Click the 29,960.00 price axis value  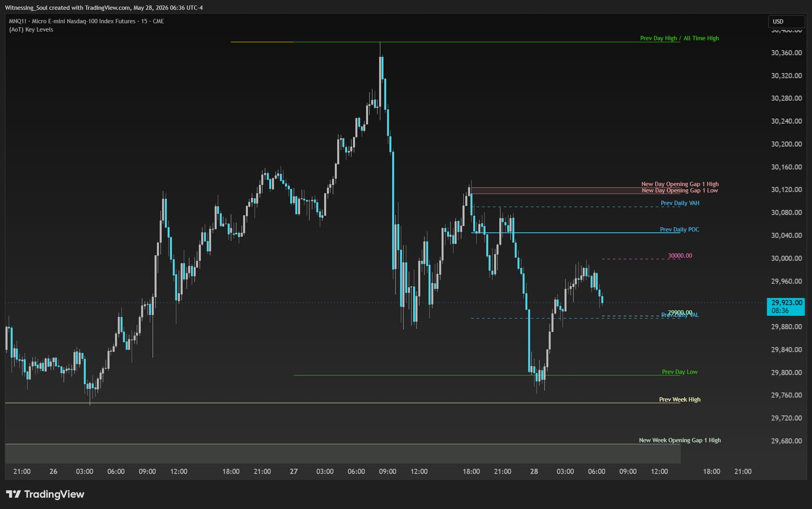(787, 281)
